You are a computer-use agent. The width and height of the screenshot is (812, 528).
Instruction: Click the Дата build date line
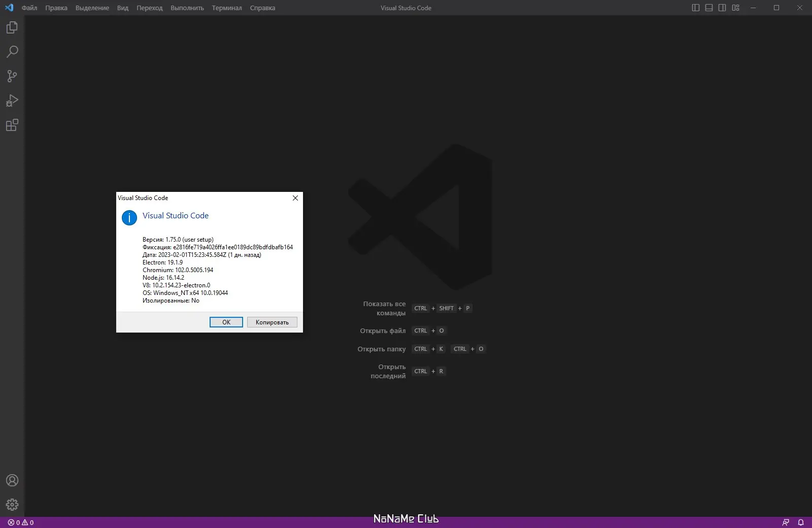[202, 255]
